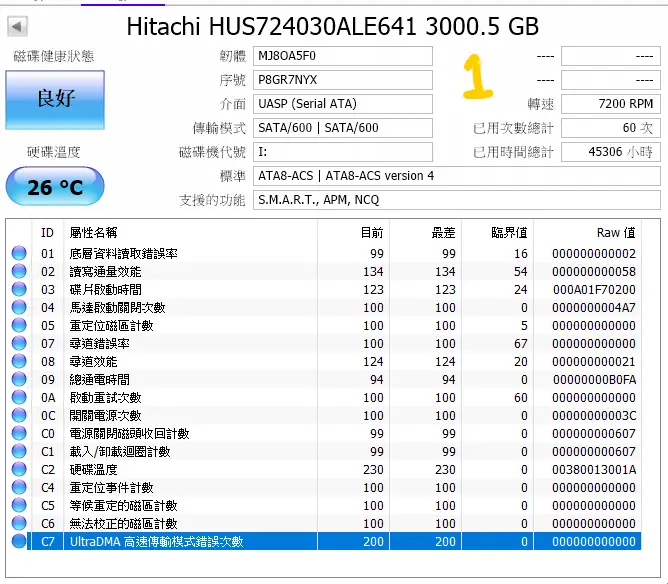Screen dimensions: 668x584
Task: Click raw value 00000000B0FA
Action: pos(594,380)
